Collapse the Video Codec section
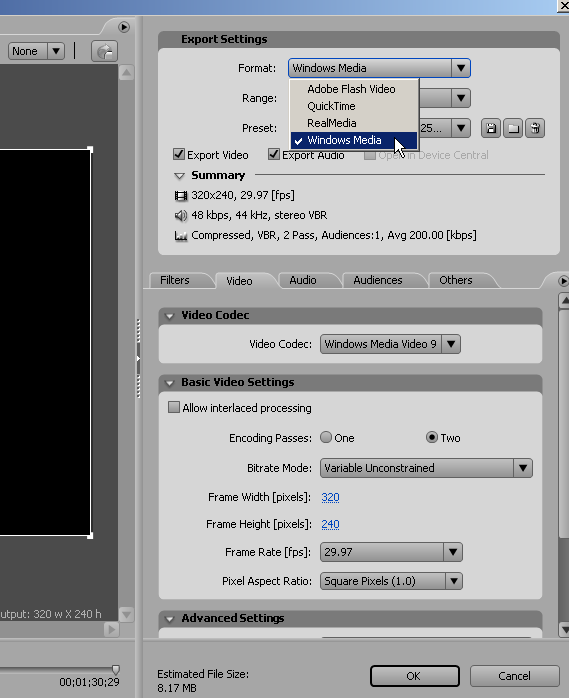Screen dimensions: 569x698 tap(169, 316)
